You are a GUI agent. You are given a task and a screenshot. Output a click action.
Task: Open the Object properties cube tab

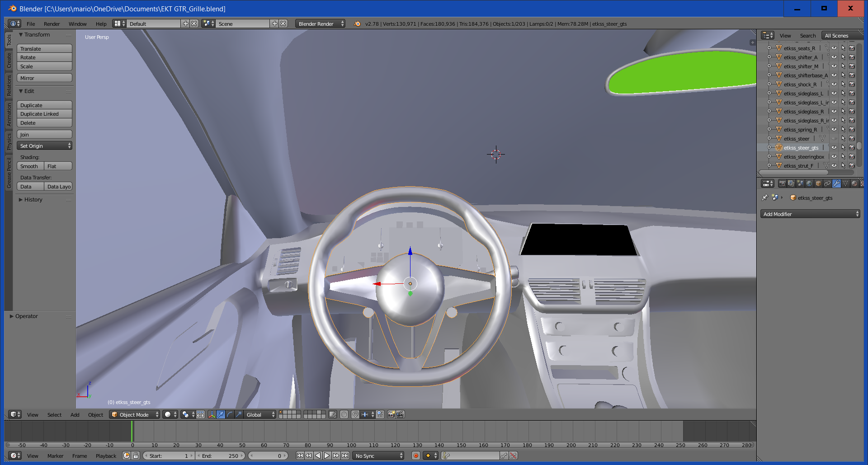818,183
